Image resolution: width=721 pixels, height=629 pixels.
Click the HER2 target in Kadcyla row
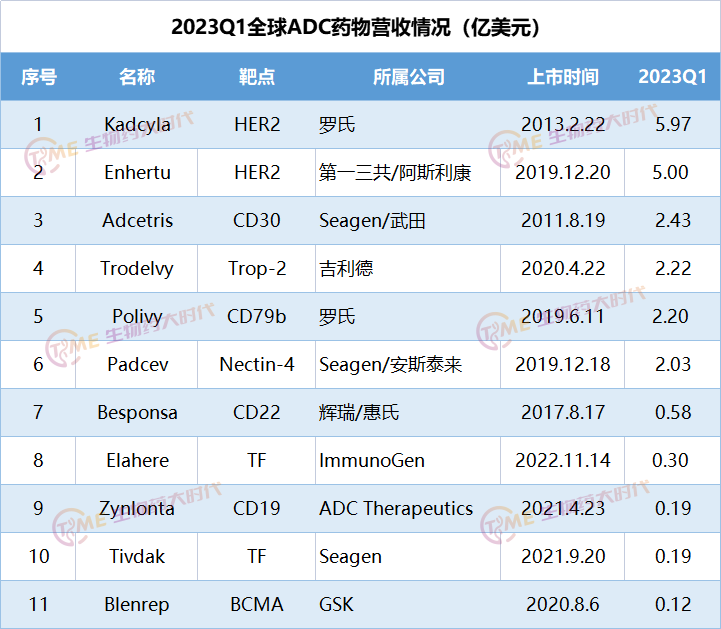(x=257, y=125)
